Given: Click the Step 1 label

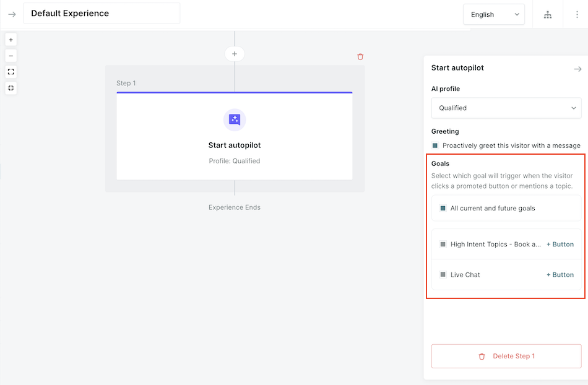Looking at the screenshot, I should (126, 83).
